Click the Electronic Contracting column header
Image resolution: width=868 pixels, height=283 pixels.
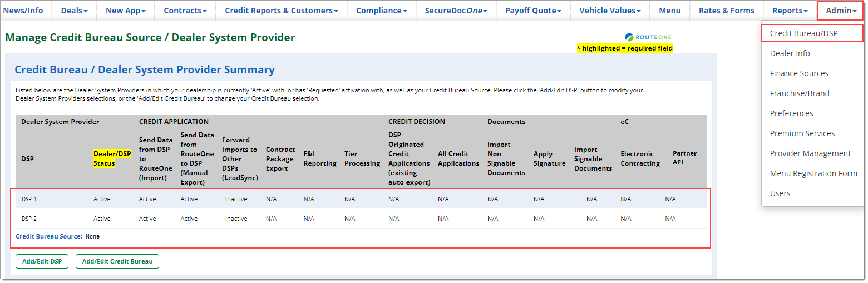coord(640,158)
